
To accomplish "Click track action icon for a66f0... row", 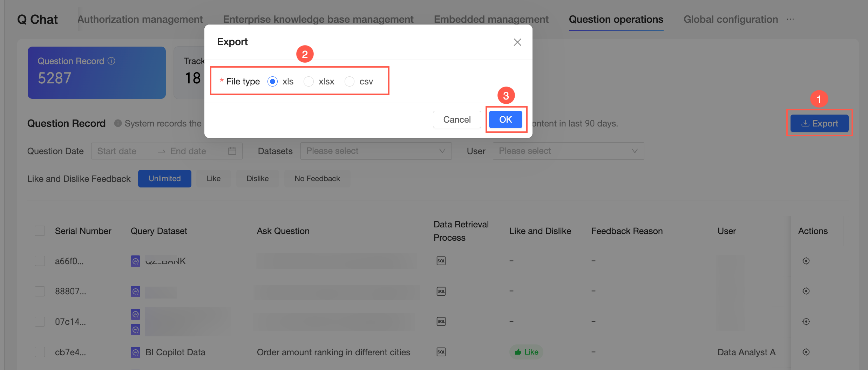I will click(x=806, y=261).
